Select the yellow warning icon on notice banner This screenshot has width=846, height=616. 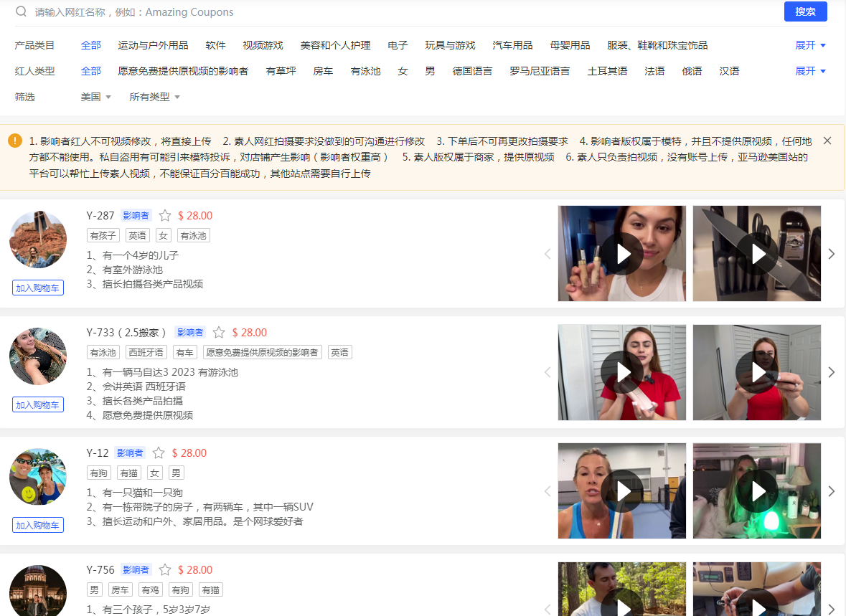[x=15, y=141]
